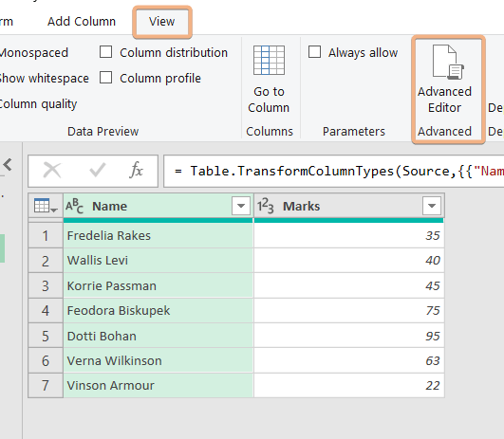Viewport: 504px width, 439px height.
Task: Click into the formula bar text
Action: pos(334,171)
